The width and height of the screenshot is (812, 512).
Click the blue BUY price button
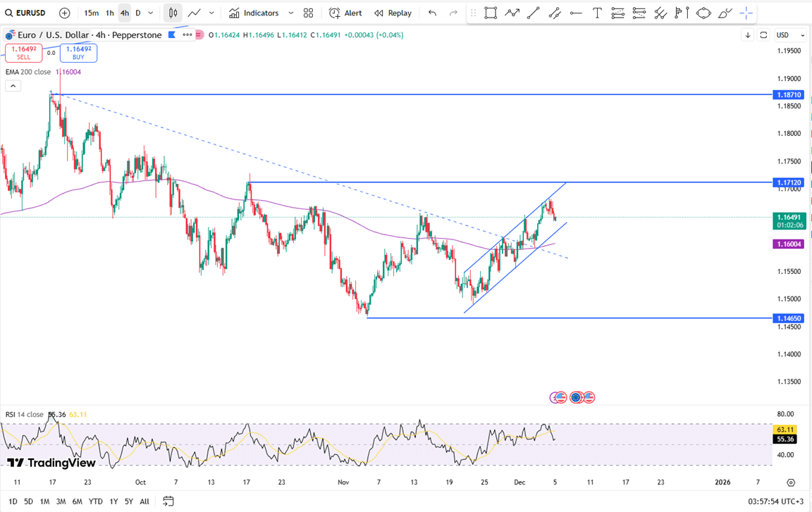pos(78,53)
